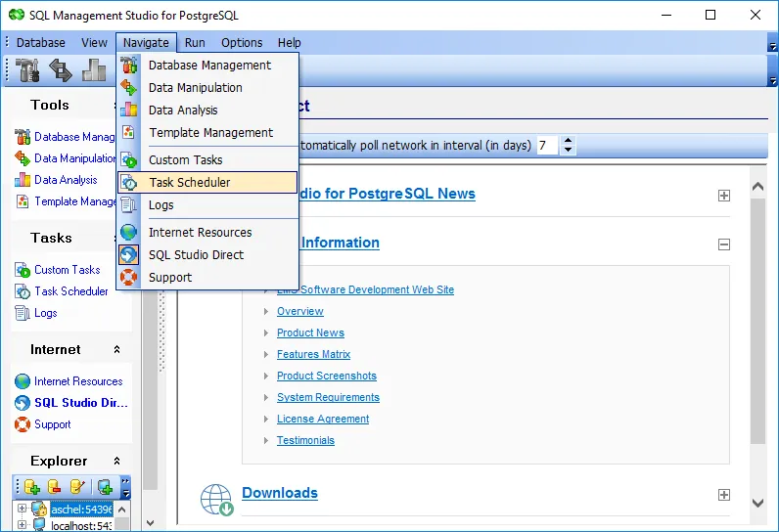Choose Database Management from the Navigate menu

pos(207,65)
